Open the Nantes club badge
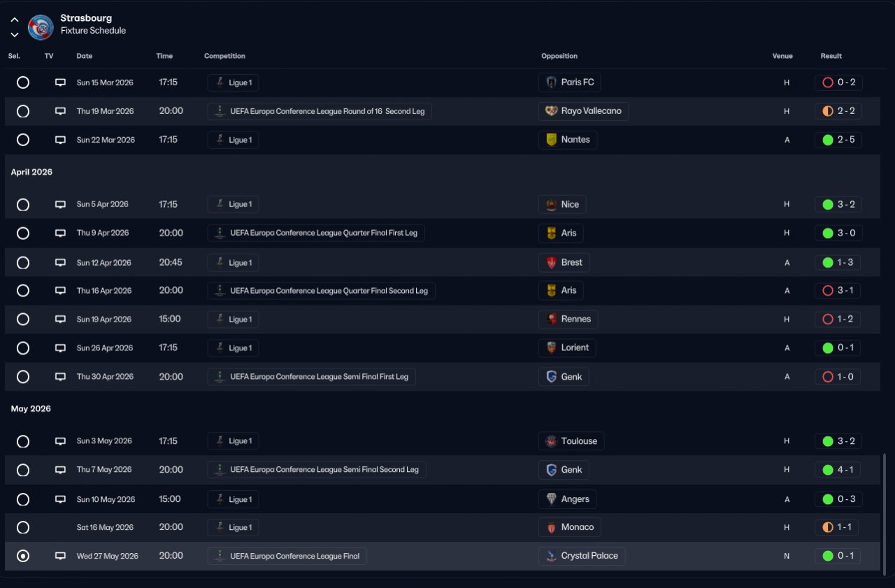The height and width of the screenshot is (588, 895). point(552,140)
